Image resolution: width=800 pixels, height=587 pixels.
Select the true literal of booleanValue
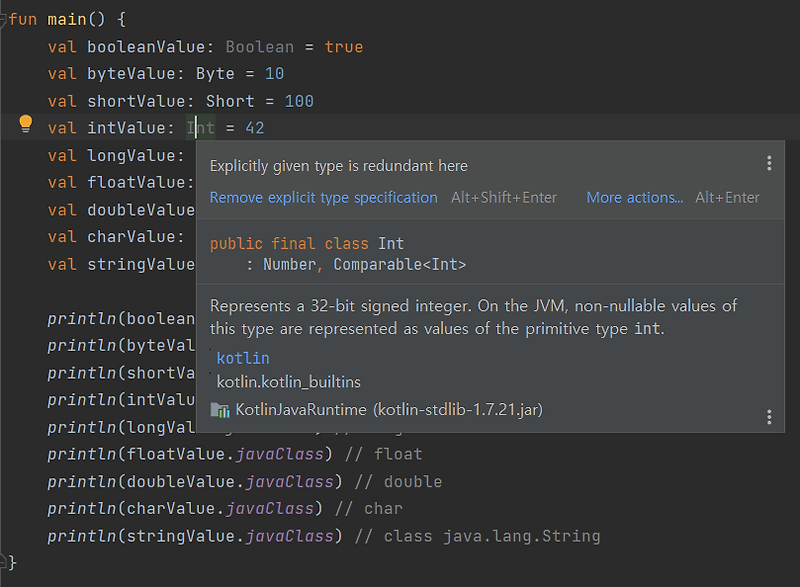click(x=329, y=45)
